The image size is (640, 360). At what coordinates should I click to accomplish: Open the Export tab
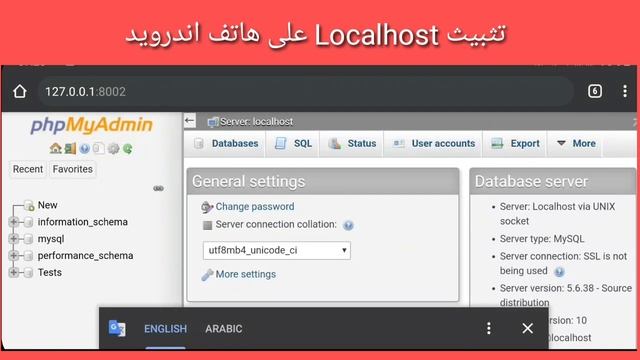[x=515, y=144]
